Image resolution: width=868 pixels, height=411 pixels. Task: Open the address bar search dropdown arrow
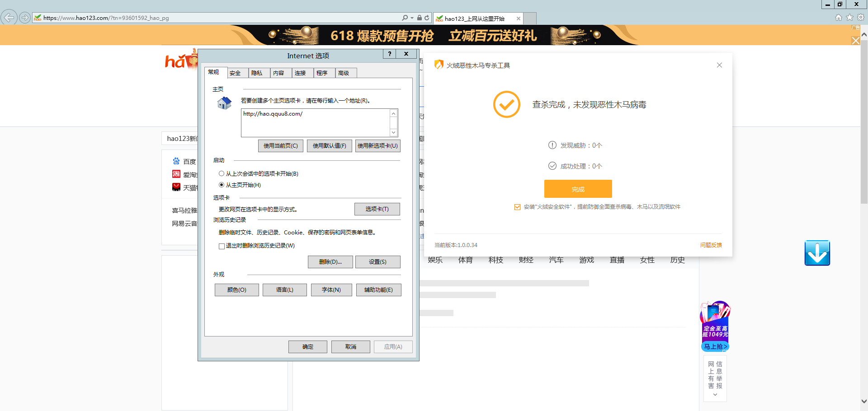coord(412,18)
